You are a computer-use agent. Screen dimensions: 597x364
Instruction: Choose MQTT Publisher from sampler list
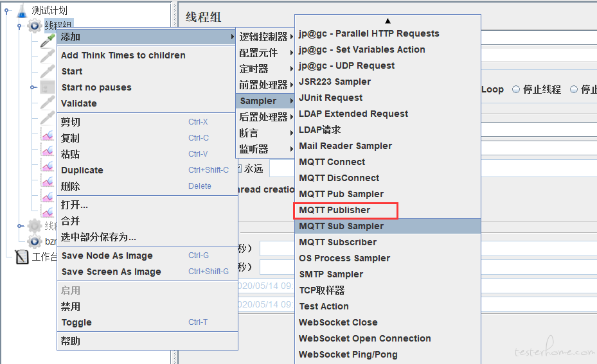tap(335, 210)
